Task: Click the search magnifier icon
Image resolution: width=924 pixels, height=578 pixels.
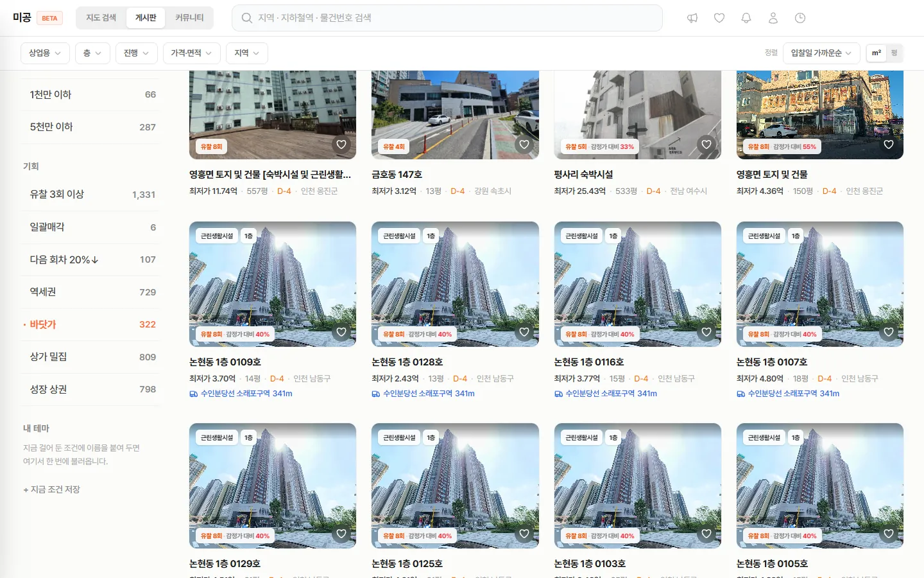Action: (x=246, y=18)
